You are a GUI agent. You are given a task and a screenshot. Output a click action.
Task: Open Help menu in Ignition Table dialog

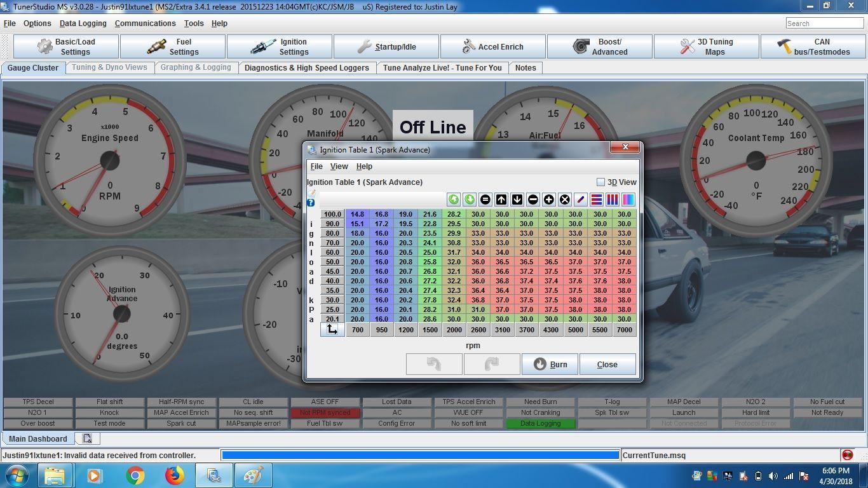[364, 166]
